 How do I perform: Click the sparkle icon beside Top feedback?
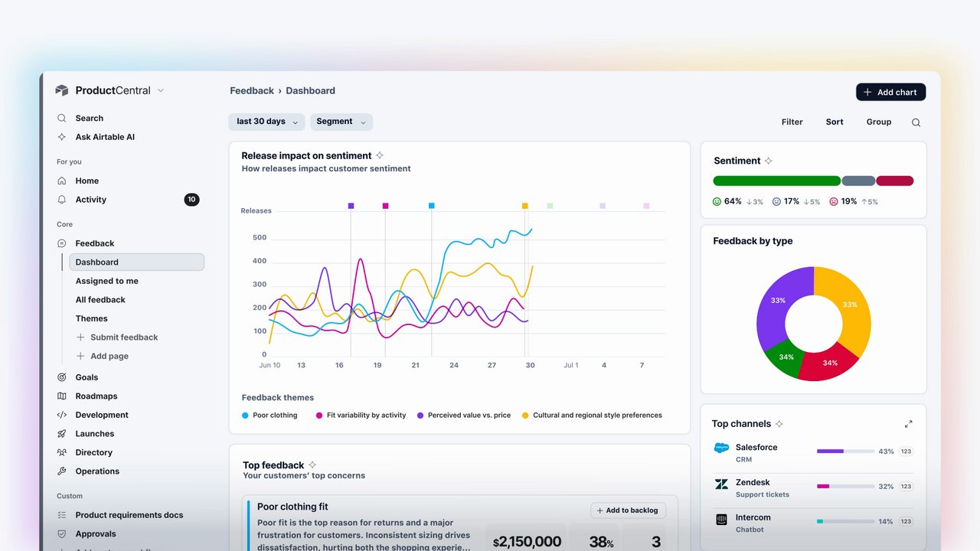tap(312, 465)
